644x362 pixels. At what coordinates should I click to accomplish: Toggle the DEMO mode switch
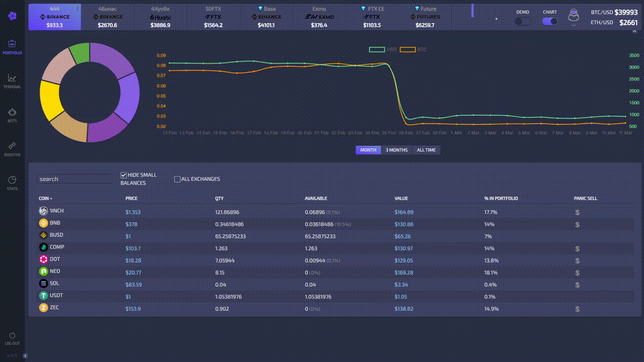(x=523, y=22)
